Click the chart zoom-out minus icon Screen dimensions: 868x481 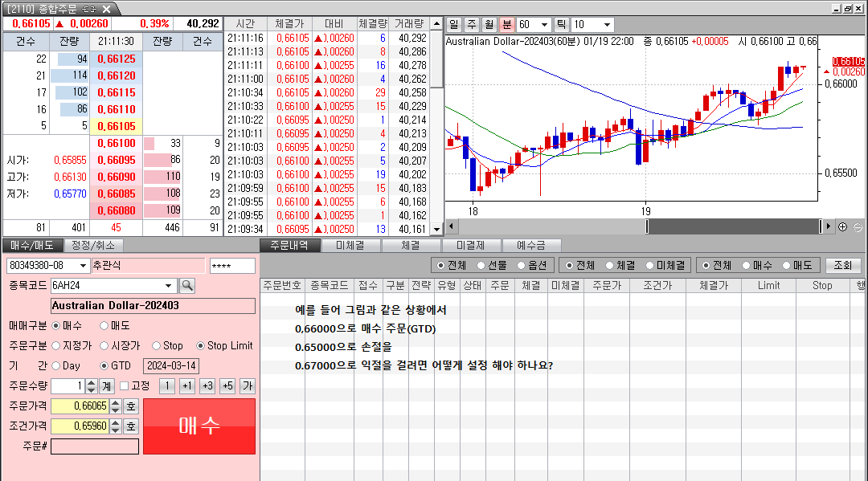858,226
